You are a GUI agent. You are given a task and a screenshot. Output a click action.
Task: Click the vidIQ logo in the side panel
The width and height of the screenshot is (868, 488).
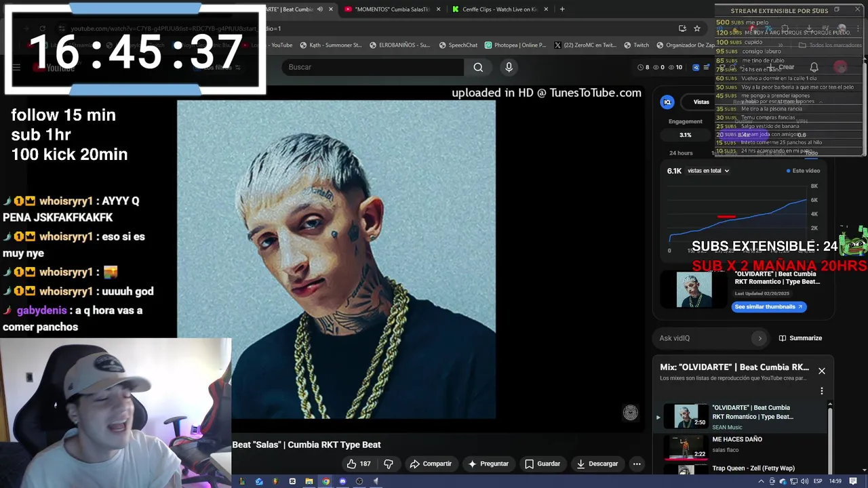point(667,102)
